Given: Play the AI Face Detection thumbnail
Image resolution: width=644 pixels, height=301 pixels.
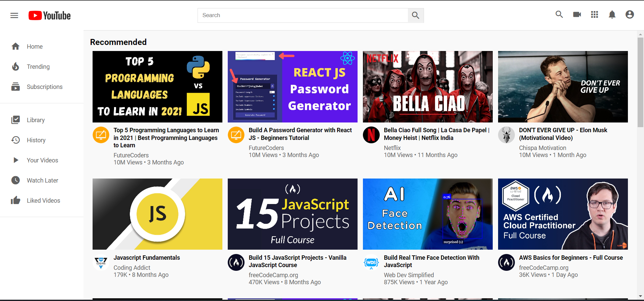Looking at the screenshot, I should [428, 214].
